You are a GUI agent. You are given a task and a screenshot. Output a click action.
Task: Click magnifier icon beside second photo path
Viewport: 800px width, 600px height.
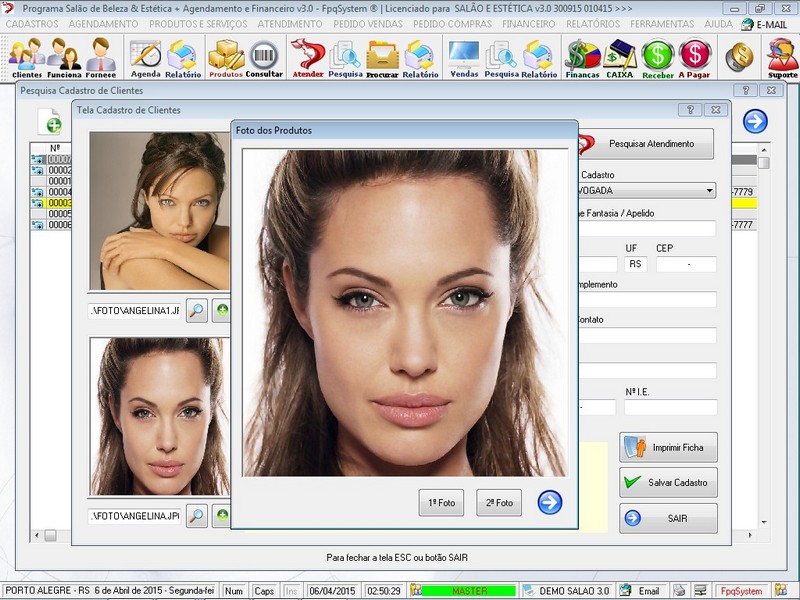coord(196,516)
